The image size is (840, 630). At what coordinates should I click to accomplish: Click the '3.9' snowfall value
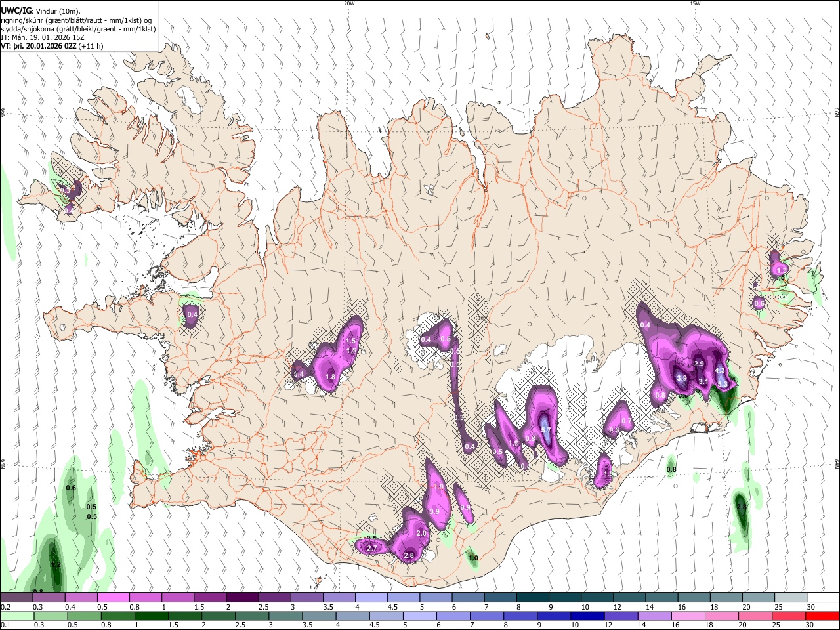[x=682, y=378]
